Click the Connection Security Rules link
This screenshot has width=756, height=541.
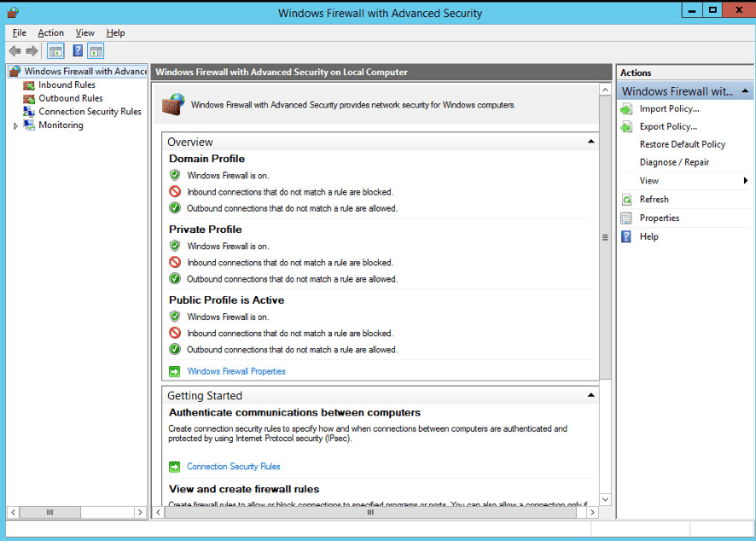[x=233, y=467]
